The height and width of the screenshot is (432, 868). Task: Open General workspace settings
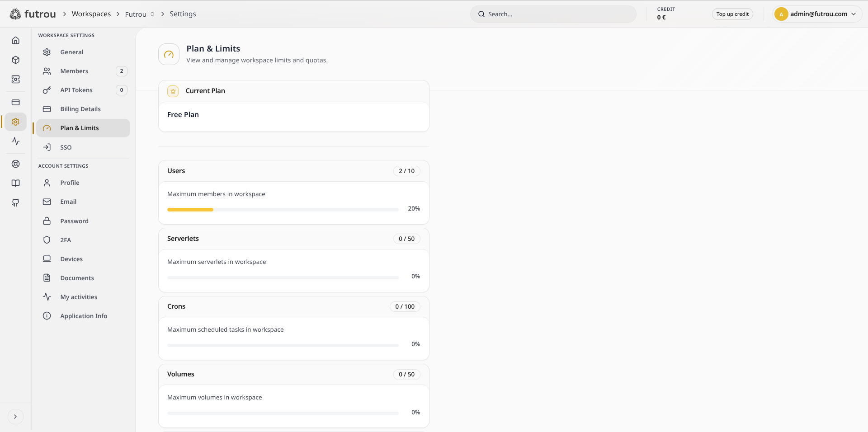coord(83,52)
